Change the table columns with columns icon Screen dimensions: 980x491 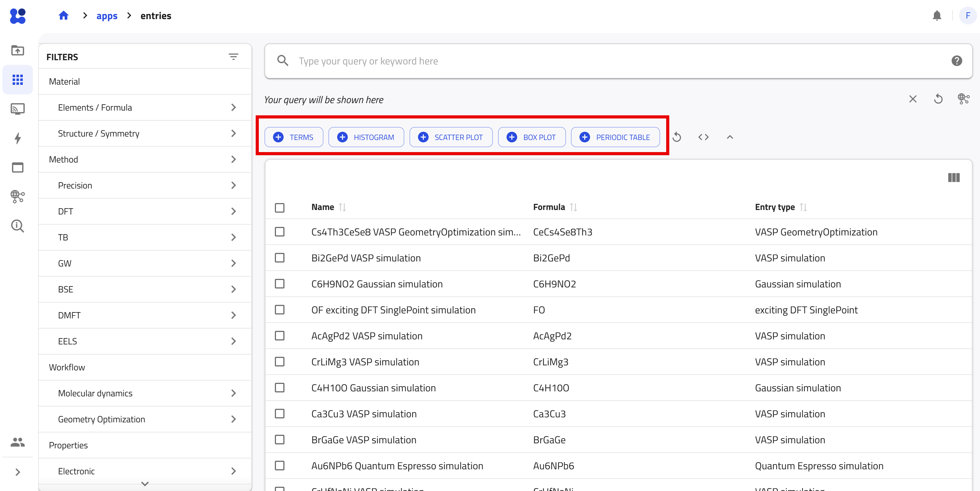[x=954, y=178]
